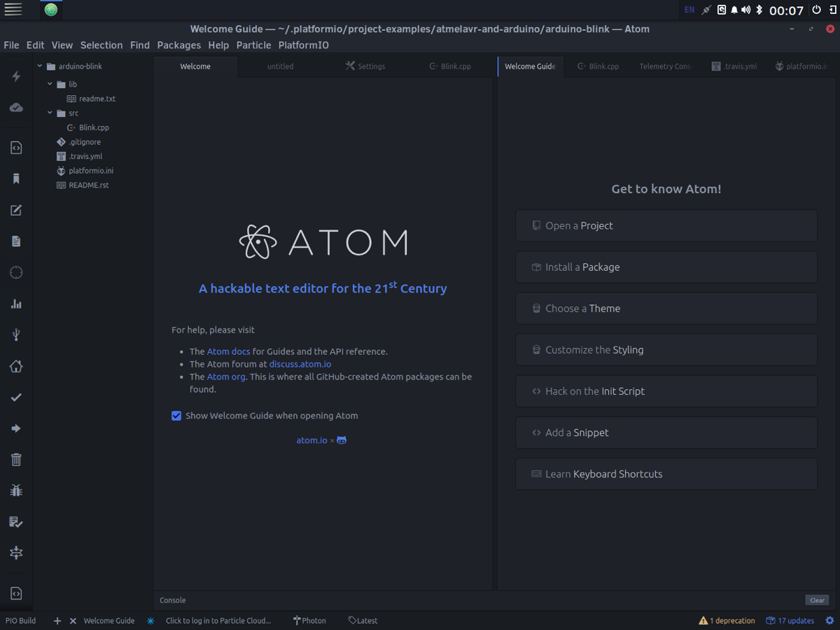Open the PlatformIO menu

tap(304, 45)
